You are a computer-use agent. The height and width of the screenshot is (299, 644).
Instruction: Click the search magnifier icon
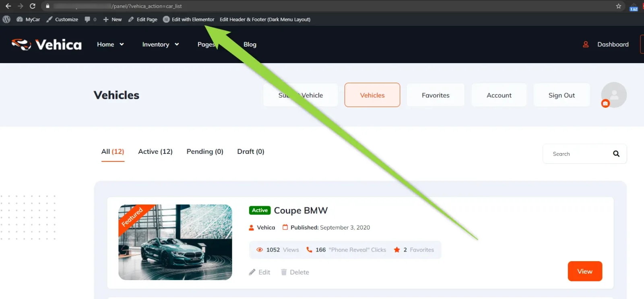[616, 154]
